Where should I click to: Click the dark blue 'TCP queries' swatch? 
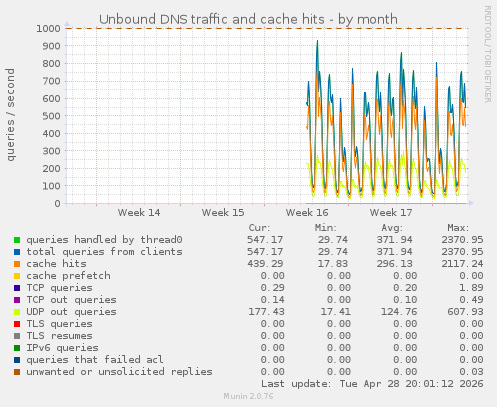coord(17,288)
